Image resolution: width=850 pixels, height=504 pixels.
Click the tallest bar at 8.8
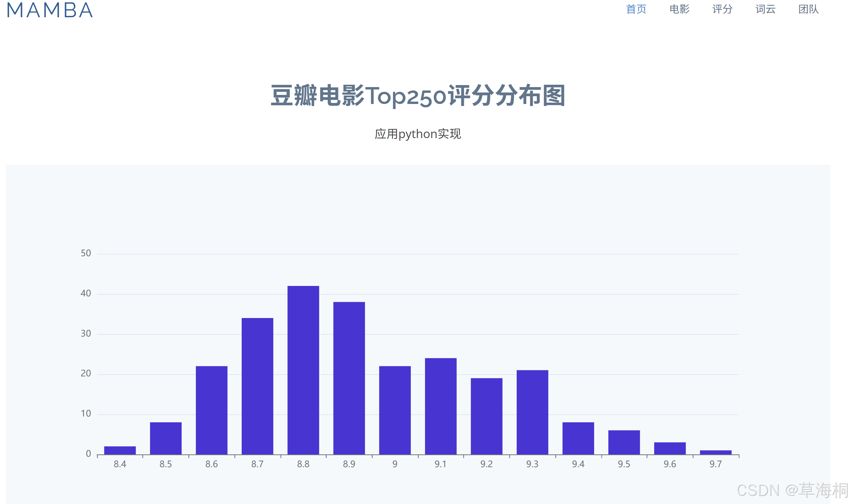pos(303,370)
